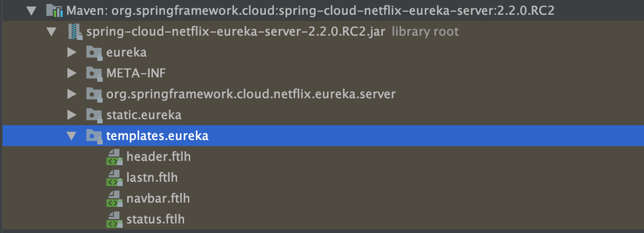The image size is (644, 233).
Task: Click the Maven library bar-chart icon
Action: pos(54,10)
